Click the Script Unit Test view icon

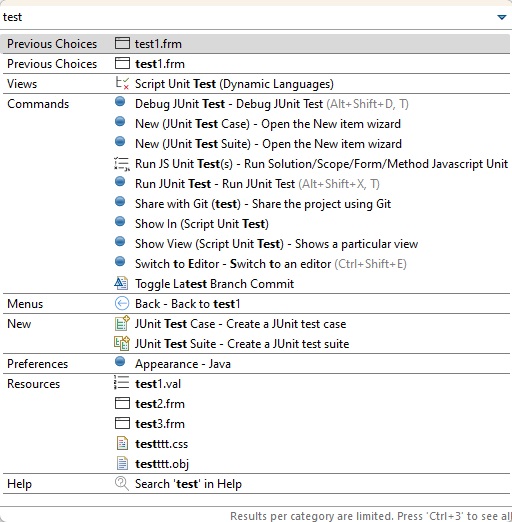122,83
